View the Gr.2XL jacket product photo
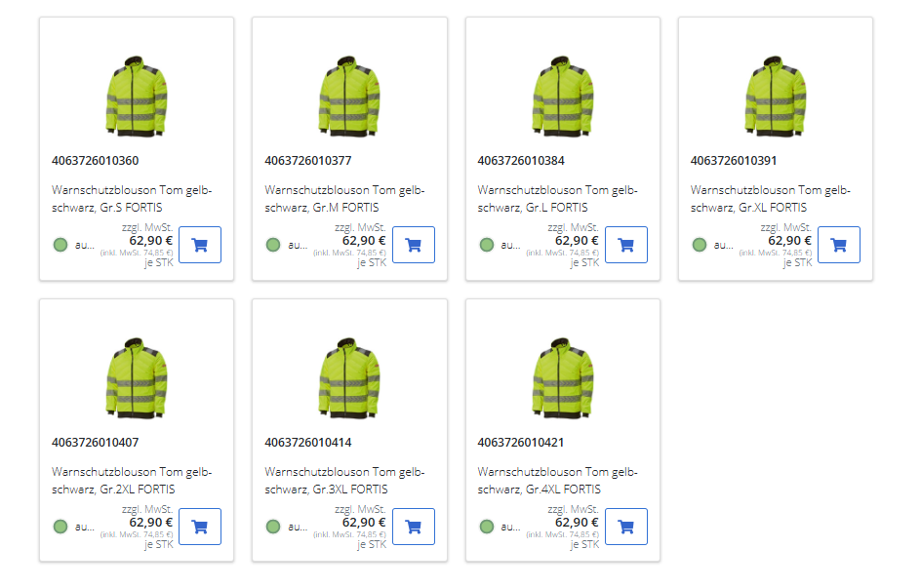This screenshot has width=921, height=588. point(137,377)
